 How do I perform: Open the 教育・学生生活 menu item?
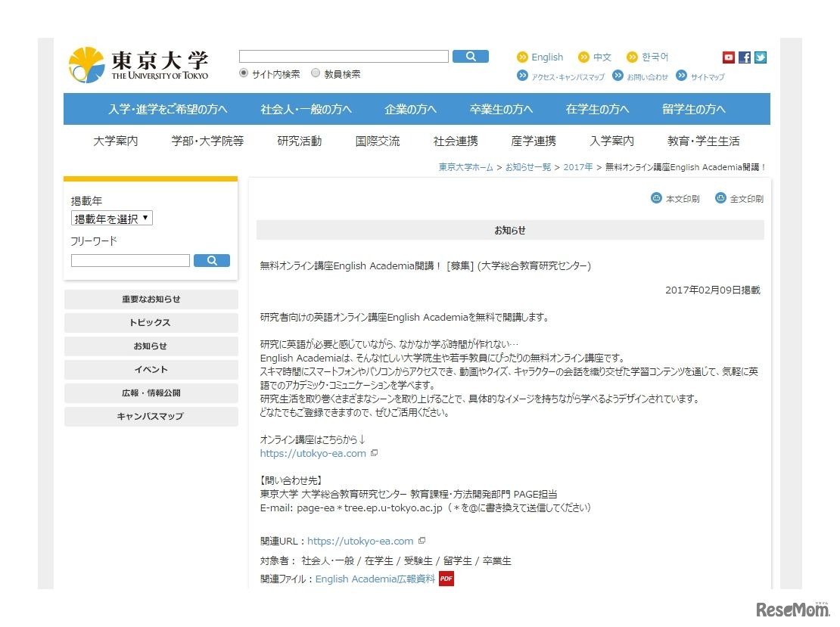tap(703, 141)
